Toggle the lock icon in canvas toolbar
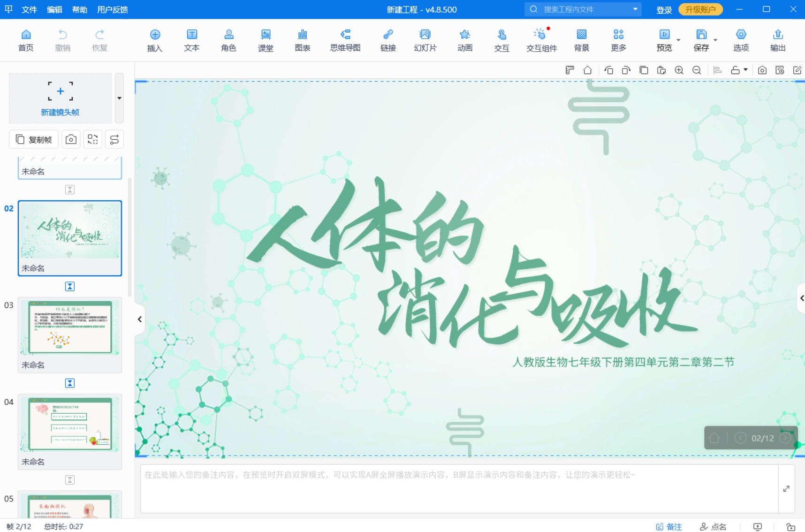Image resolution: width=805 pixels, height=532 pixels. pyautogui.click(x=735, y=70)
